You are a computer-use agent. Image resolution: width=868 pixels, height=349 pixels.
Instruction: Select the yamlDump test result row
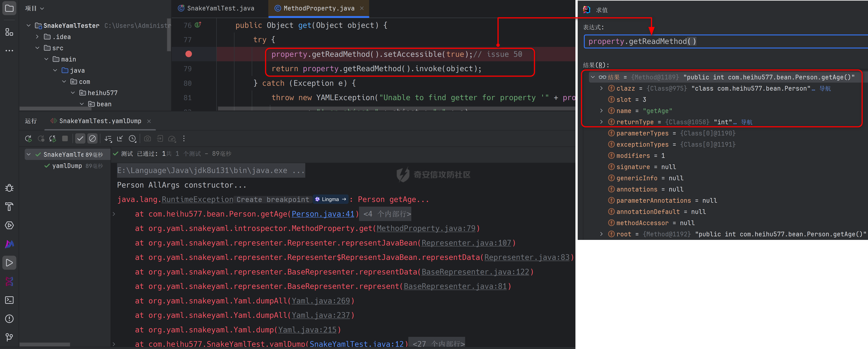click(67, 166)
